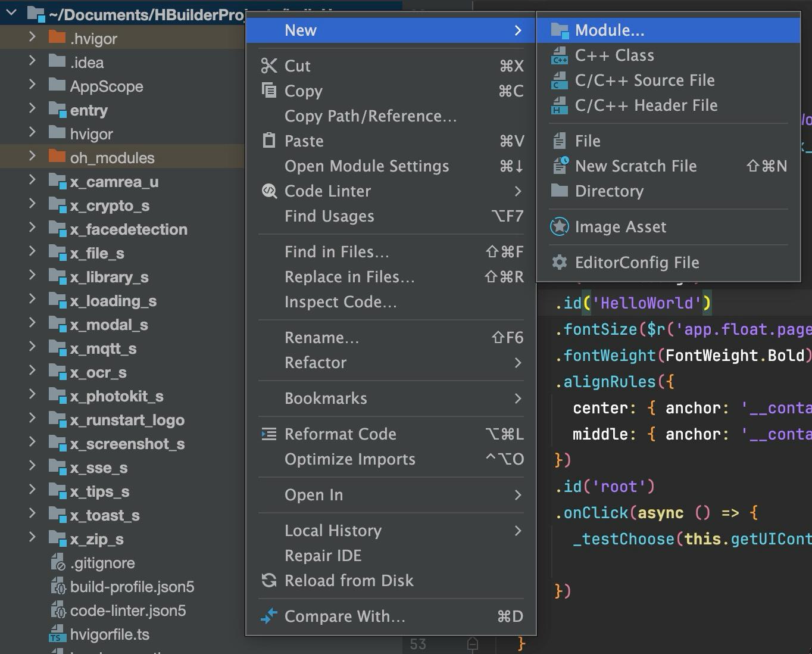Viewport: 812px width, 654px height.
Task: Expand the oh_modules folder
Action: click(x=32, y=157)
